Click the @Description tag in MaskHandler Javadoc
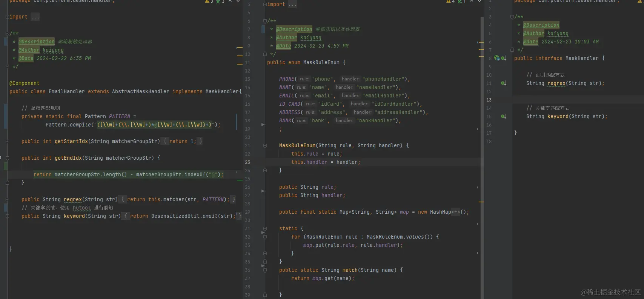The image size is (644, 299). [541, 25]
